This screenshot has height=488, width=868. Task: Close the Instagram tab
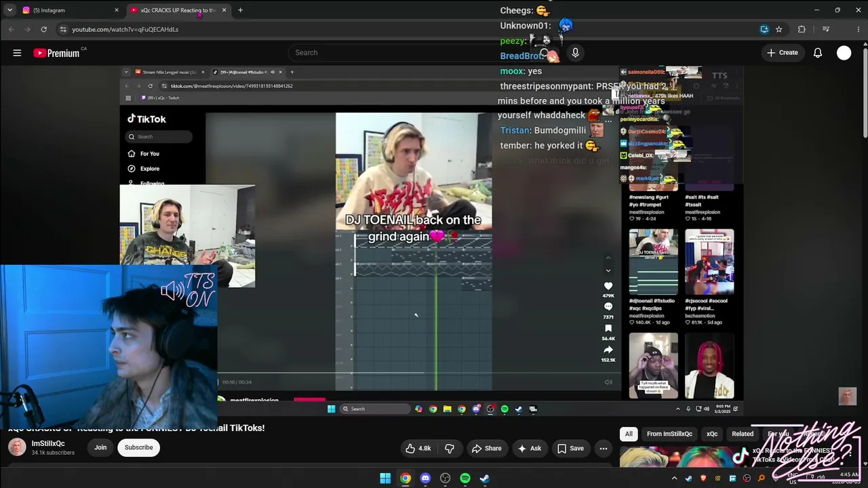click(x=117, y=10)
